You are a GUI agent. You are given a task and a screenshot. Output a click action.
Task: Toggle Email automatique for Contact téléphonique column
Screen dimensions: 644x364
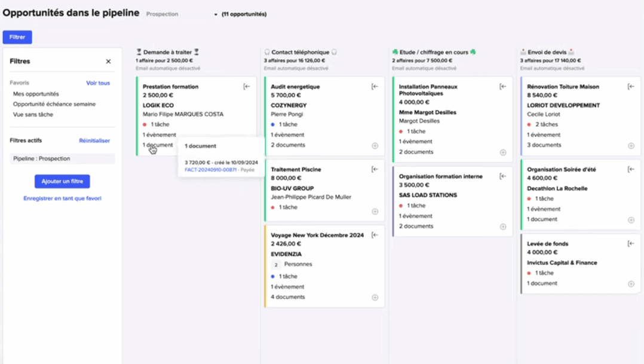tap(298, 68)
